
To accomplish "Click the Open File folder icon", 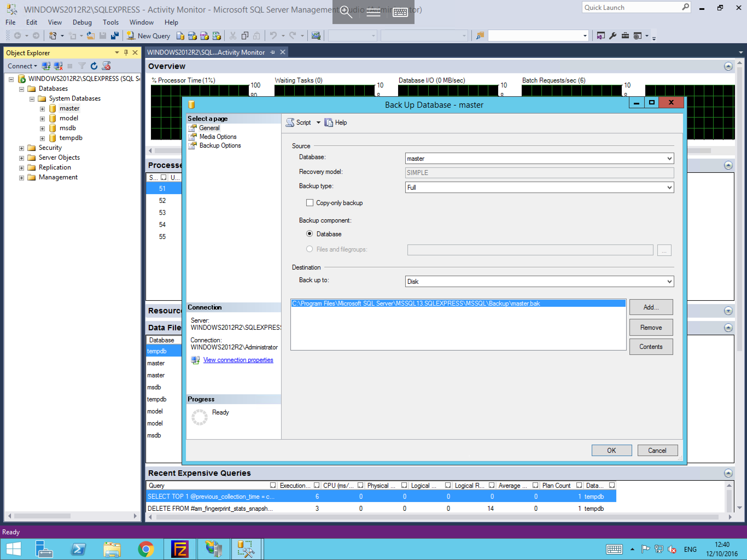I will coord(91,36).
